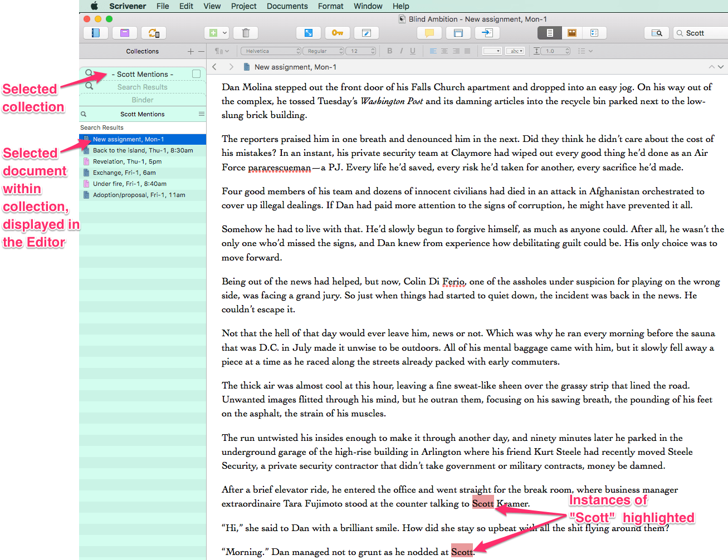Click the document icon in editor header
The height and width of the screenshot is (560, 728).
click(246, 67)
